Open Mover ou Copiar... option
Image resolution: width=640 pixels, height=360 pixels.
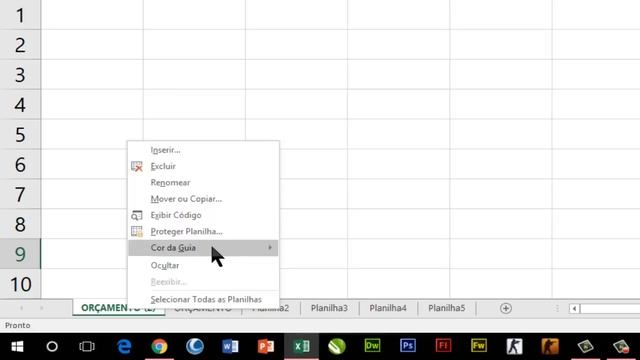(x=186, y=199)
